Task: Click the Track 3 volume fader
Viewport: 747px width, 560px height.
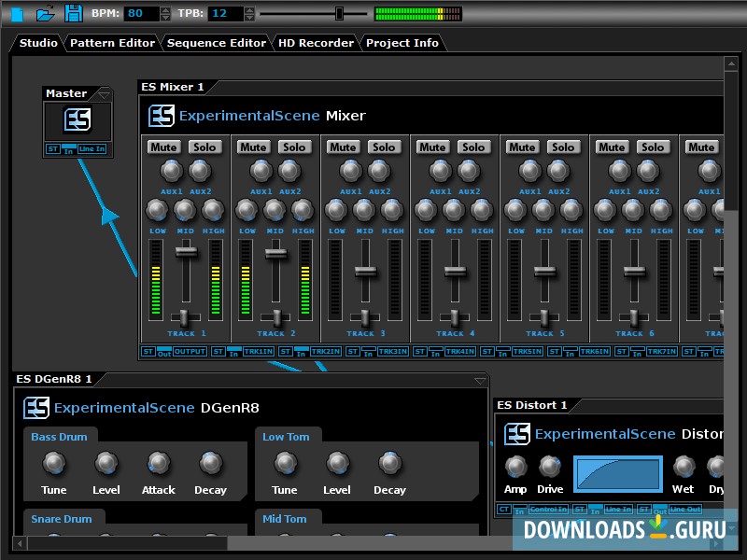Action: tap(365, 271)
